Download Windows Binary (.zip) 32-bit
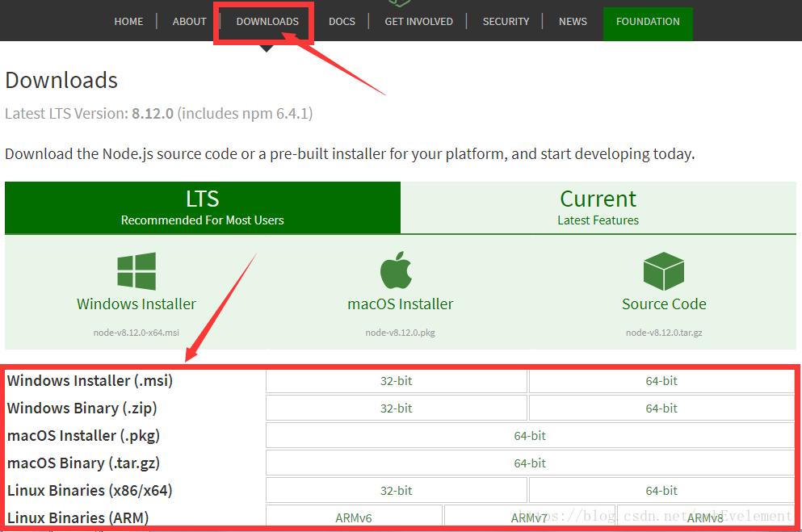 [x=397, y=408]
